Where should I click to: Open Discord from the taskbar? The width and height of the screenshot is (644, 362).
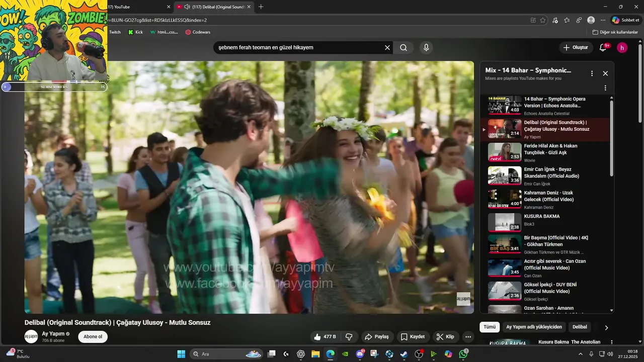point(360,354)
